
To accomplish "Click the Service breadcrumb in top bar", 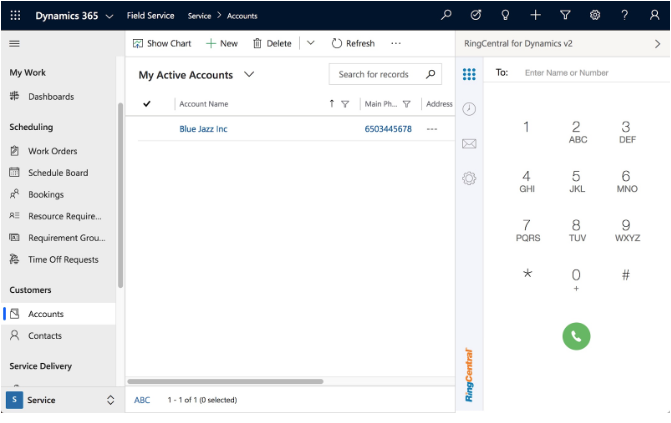I will pos(199,16).
